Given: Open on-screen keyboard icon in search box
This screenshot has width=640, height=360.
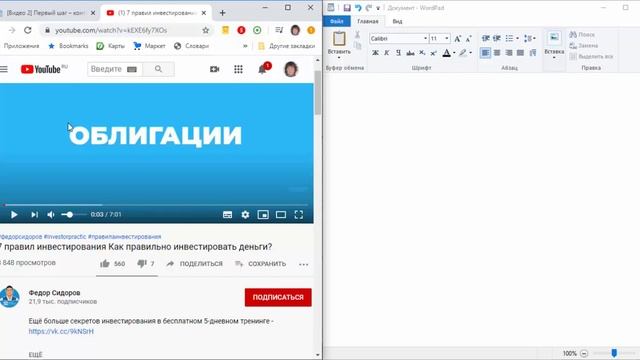Looking at the screenshot, I should [x=132, y=69].
